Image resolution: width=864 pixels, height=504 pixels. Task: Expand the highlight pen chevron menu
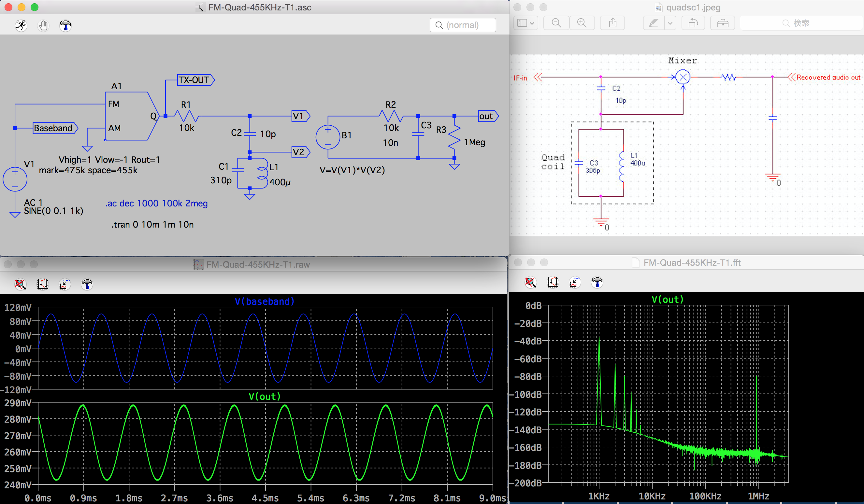click(670, 23)
